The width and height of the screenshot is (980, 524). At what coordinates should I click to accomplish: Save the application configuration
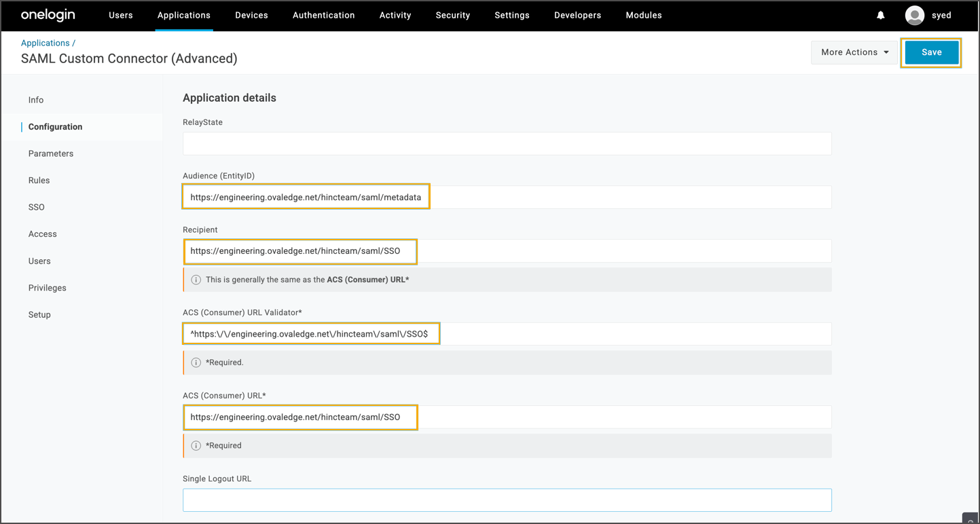coord(931,52)
